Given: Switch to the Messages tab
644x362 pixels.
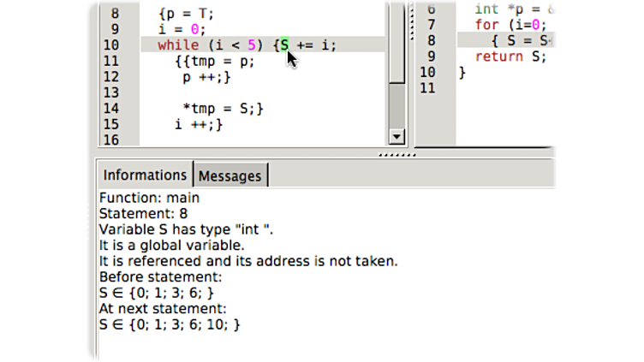Looking at the screenshot, I should (230, 176).
